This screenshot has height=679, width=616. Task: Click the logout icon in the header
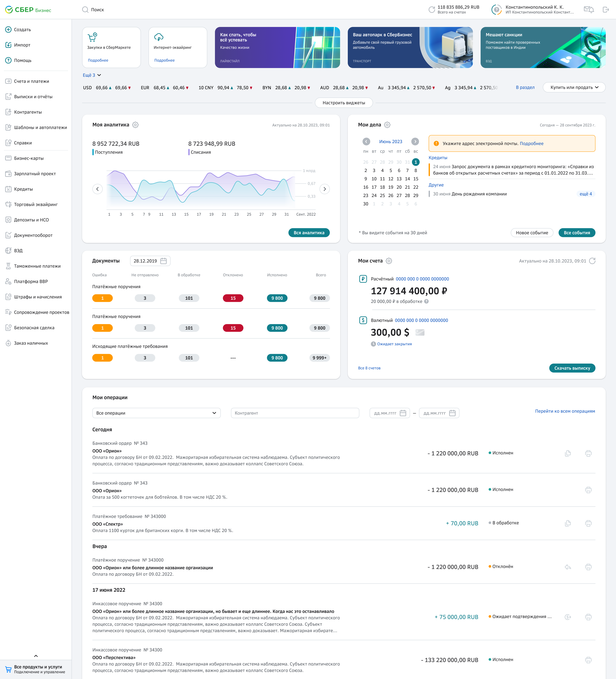coord(606,10)
